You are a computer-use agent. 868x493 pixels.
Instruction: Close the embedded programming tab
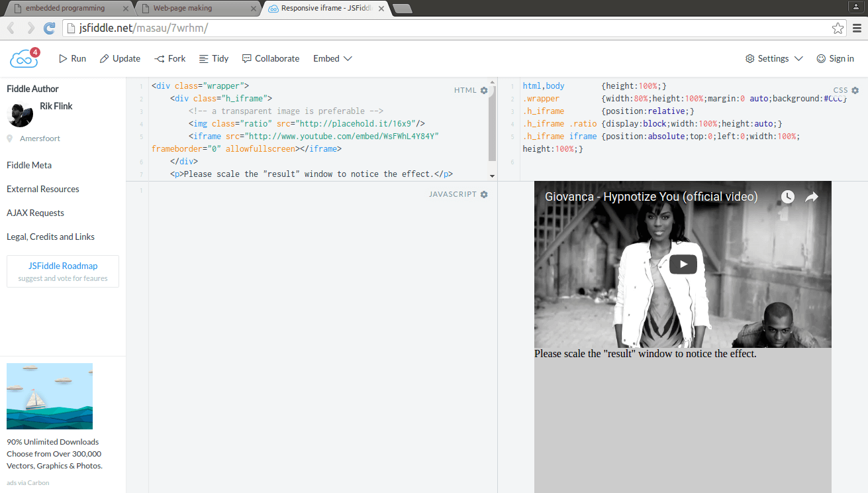click(126, 9)
